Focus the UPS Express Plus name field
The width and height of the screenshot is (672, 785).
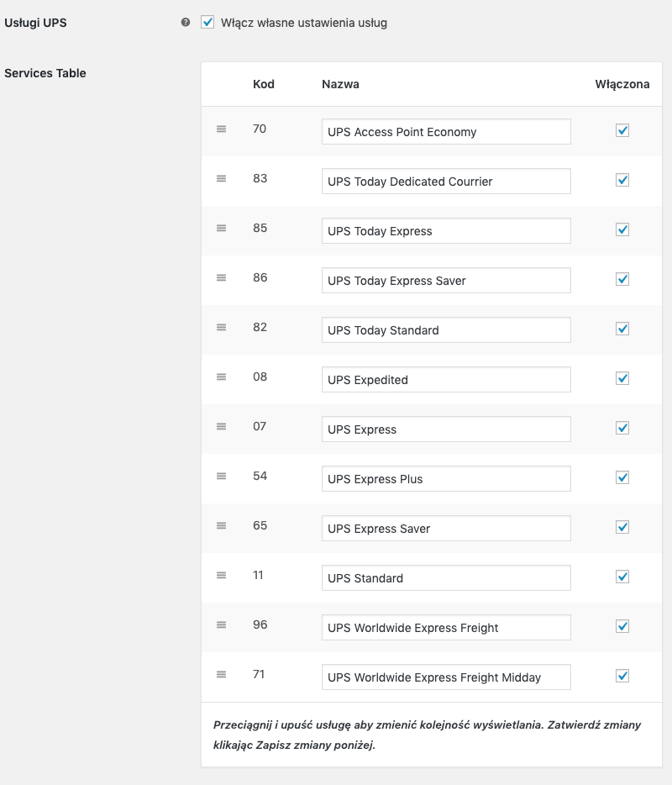(x=446, y=478)
